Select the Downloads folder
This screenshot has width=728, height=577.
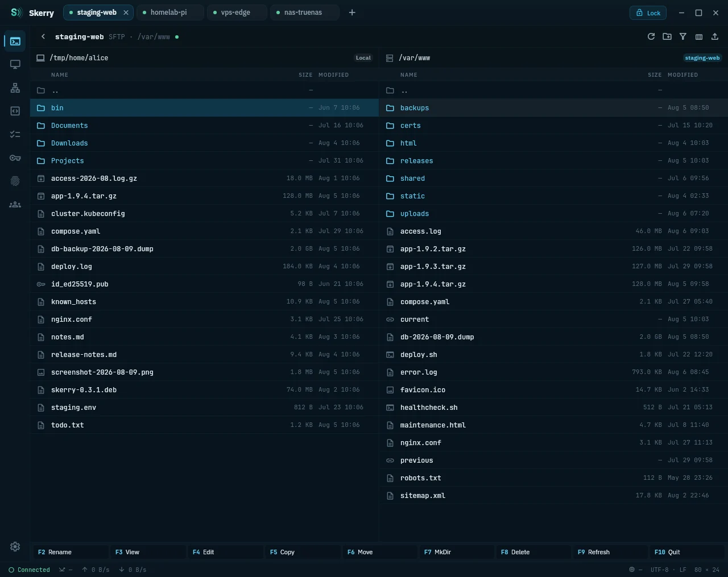point(204,143)
